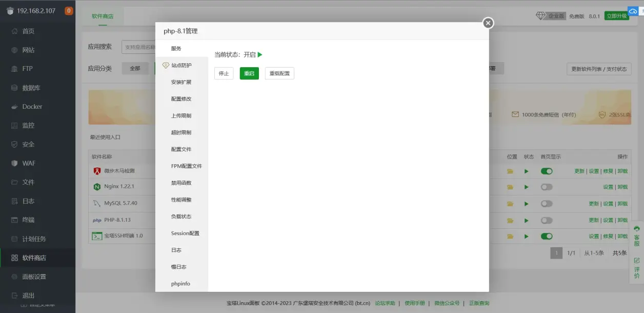This screenshot has height=313, width=644.
Task: Enable 首页显示 toggle for MySQL 5.7.40
Action: pos(547,204)
